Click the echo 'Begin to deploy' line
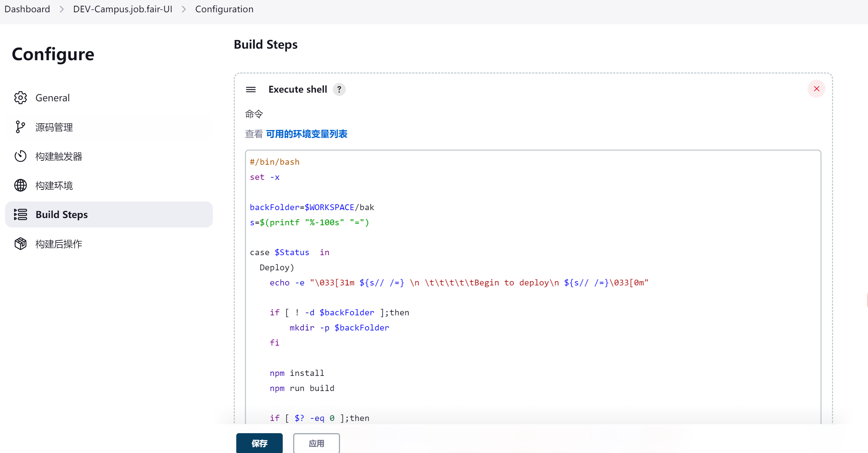The image size is (868, 453). point(459,283)
